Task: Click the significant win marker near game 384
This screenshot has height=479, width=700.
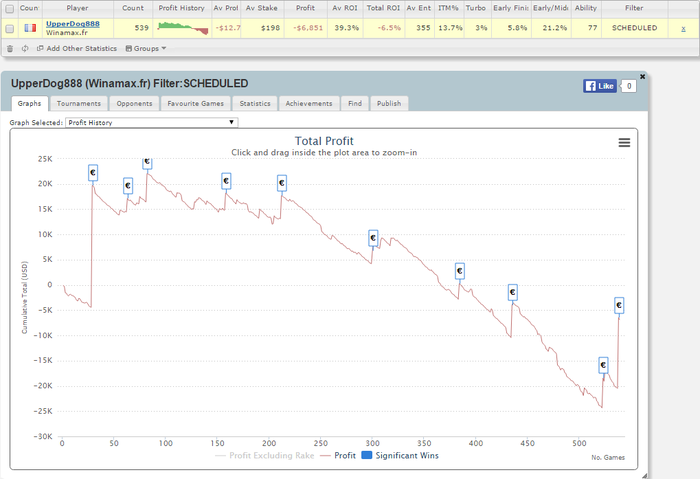Action: [460, 271]
